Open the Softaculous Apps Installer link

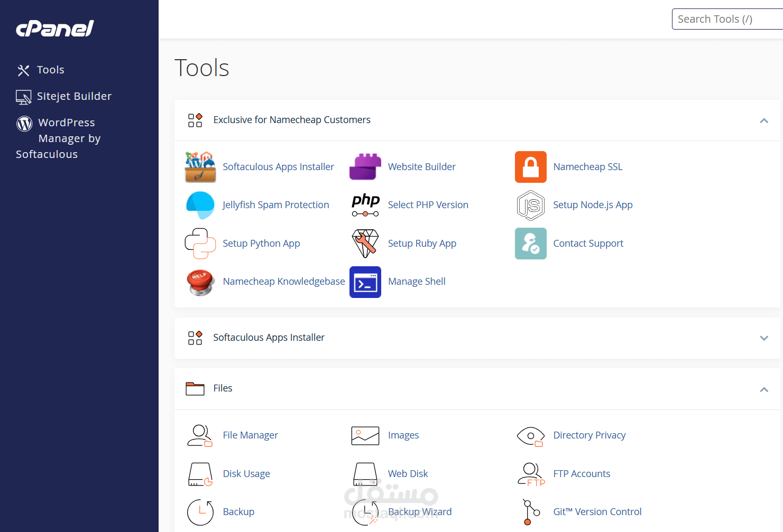pos(279,167)
